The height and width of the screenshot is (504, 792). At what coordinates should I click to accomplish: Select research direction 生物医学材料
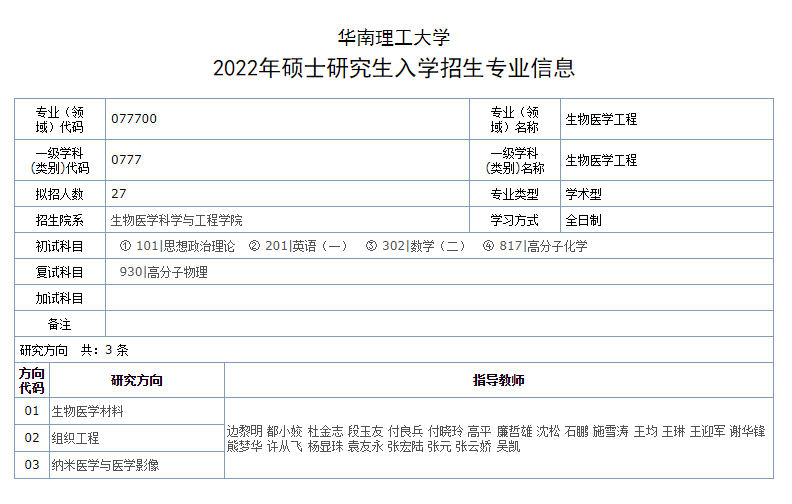87,412
